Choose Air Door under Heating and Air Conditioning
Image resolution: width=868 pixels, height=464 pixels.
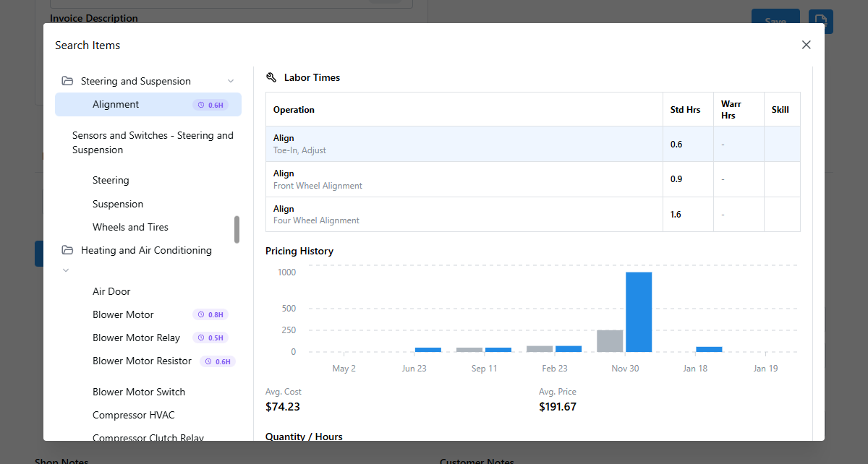[x=110, y=291]
